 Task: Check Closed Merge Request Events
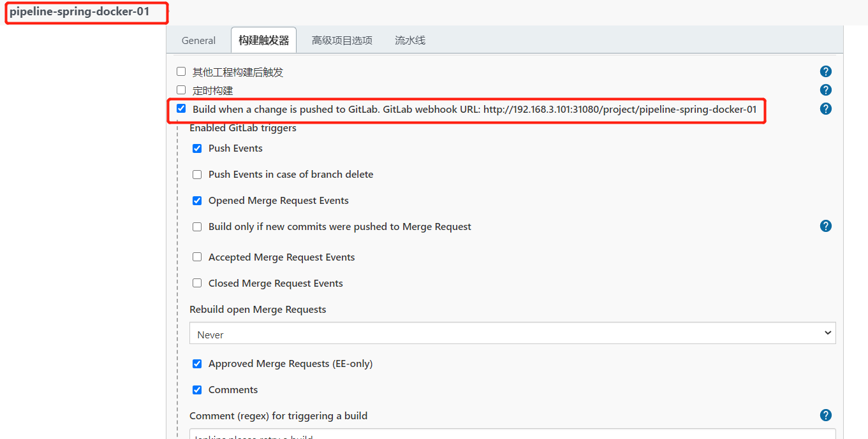[197, 283]
